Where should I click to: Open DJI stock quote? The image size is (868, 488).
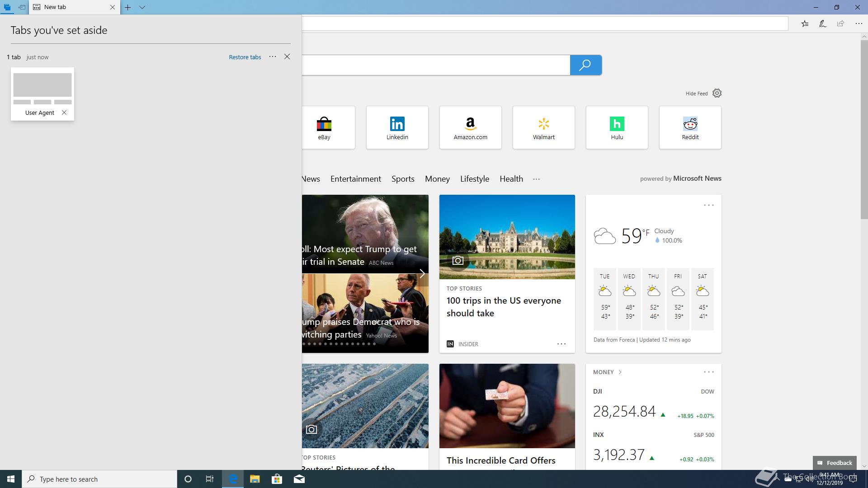click(x=654, y=404)
